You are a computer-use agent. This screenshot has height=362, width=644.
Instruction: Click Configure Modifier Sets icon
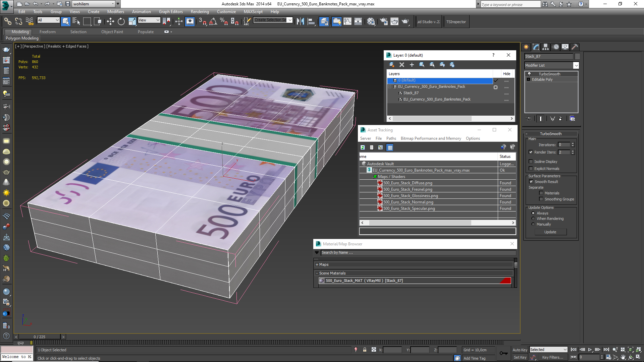[572, 119]
